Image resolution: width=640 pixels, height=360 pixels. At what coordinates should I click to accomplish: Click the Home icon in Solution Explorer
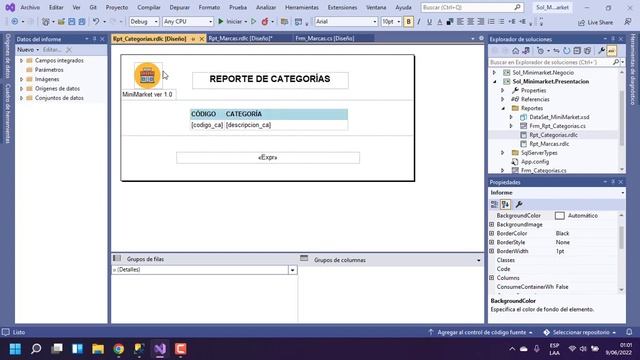[516, 51]
